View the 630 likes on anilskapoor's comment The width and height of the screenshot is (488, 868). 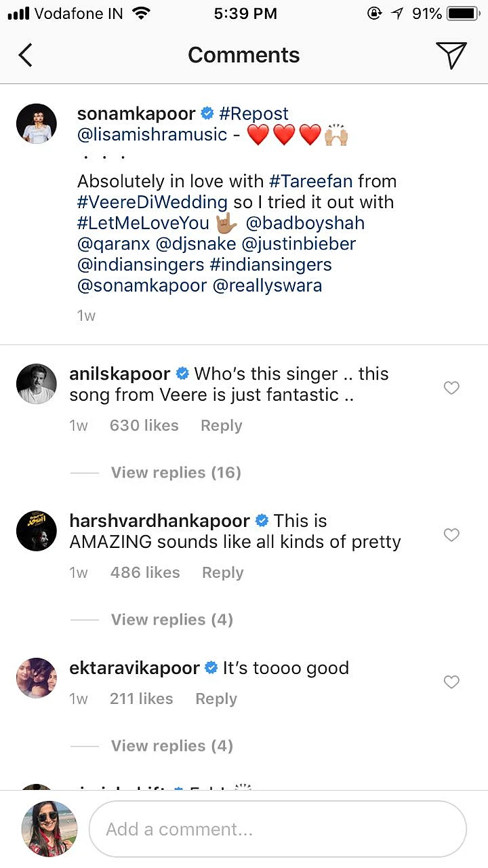pos(144,426)
